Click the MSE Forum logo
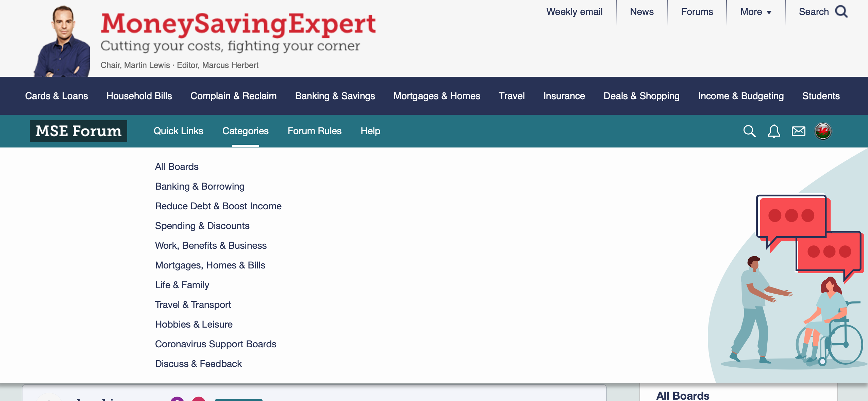The image size is (868, 401). point(79,131)
